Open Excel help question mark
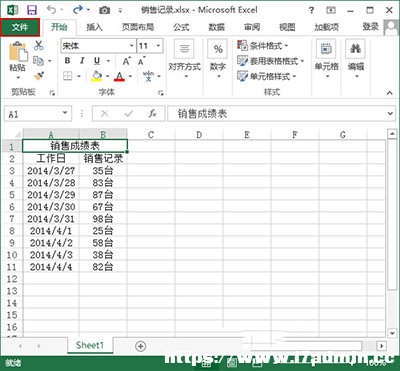 coord(311,10)
